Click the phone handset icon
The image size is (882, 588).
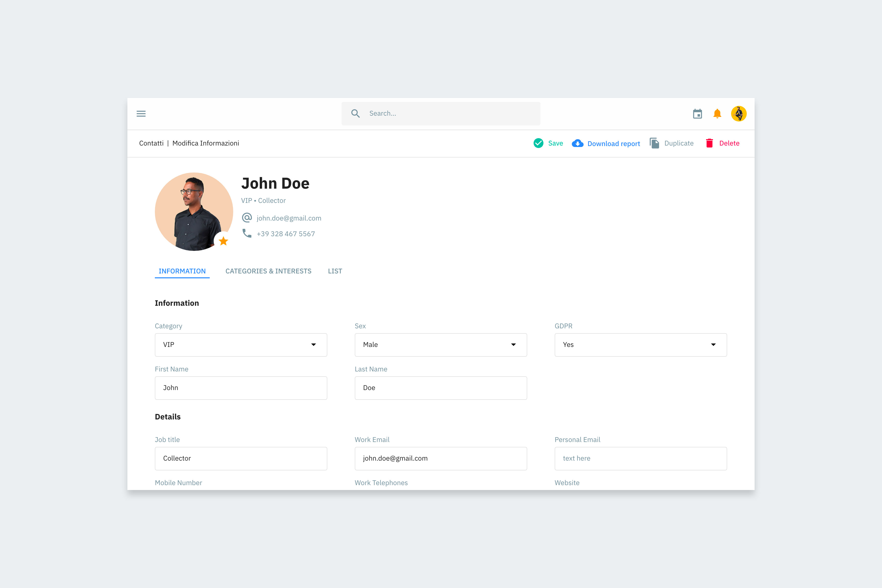click(247, 233)
